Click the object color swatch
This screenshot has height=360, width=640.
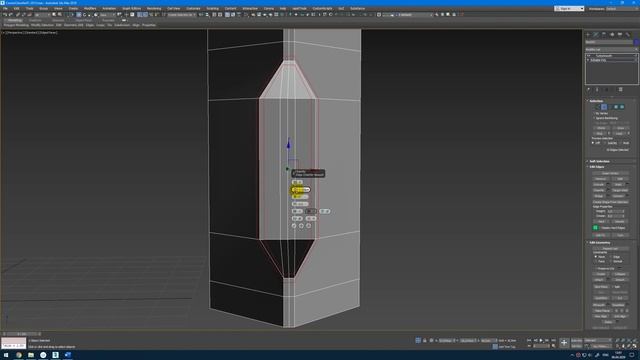point(636,42)
